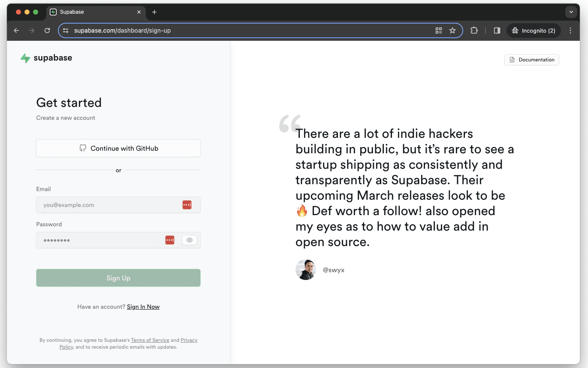588x368 pixels.
Task: Close the Supabase tab
Action: pyautogui.click(x=139, y=12)
